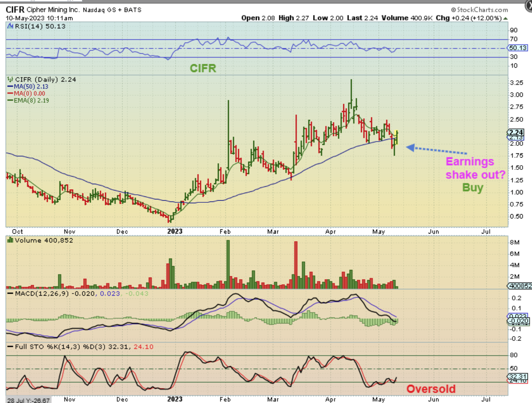Click the candlestick icon beside CIFR (Daily)
532x403 pixels.
pyautogui.click(x=11, y=79)
